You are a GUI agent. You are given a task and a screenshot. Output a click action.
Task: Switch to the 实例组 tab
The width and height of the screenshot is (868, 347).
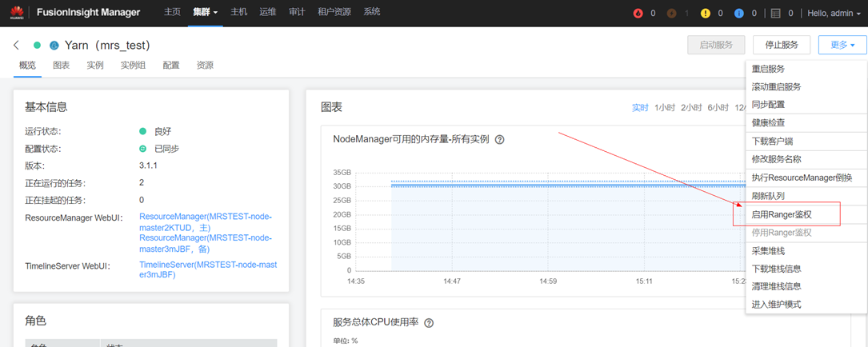click(134, 66)
